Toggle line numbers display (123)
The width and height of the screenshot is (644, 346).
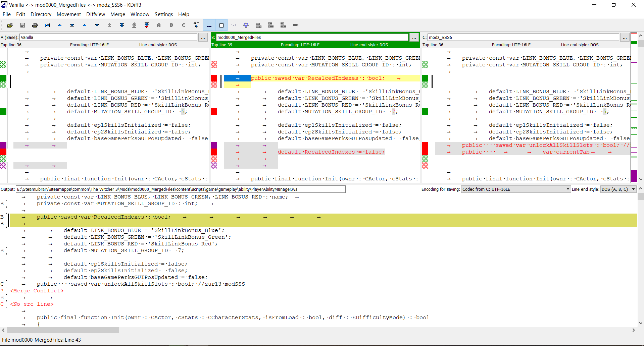tap(234, 25)
